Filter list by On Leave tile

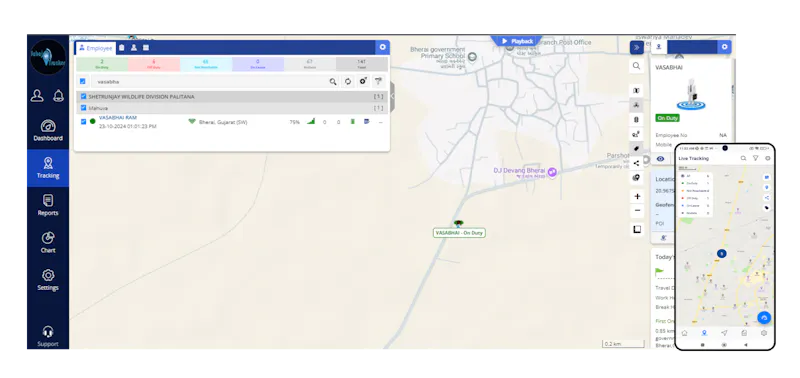point(258,64)
